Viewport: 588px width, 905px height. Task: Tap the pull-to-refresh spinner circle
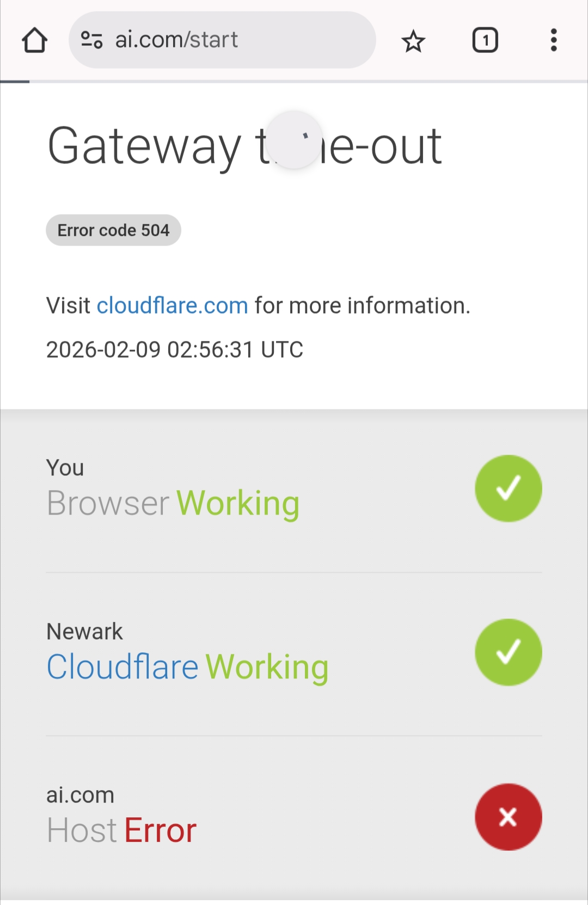pos(295,140)
